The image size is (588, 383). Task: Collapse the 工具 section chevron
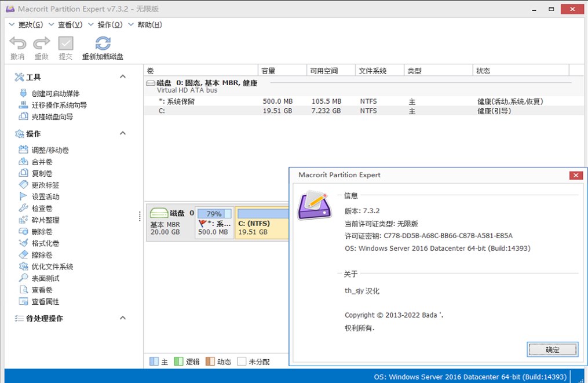123,76
